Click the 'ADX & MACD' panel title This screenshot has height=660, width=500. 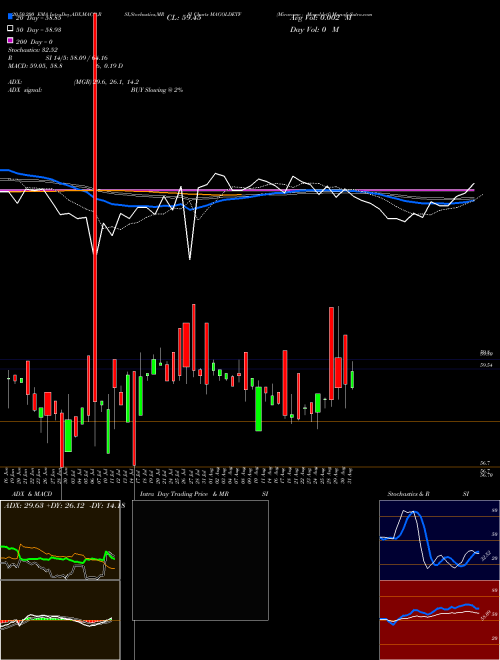click(32, 494)
